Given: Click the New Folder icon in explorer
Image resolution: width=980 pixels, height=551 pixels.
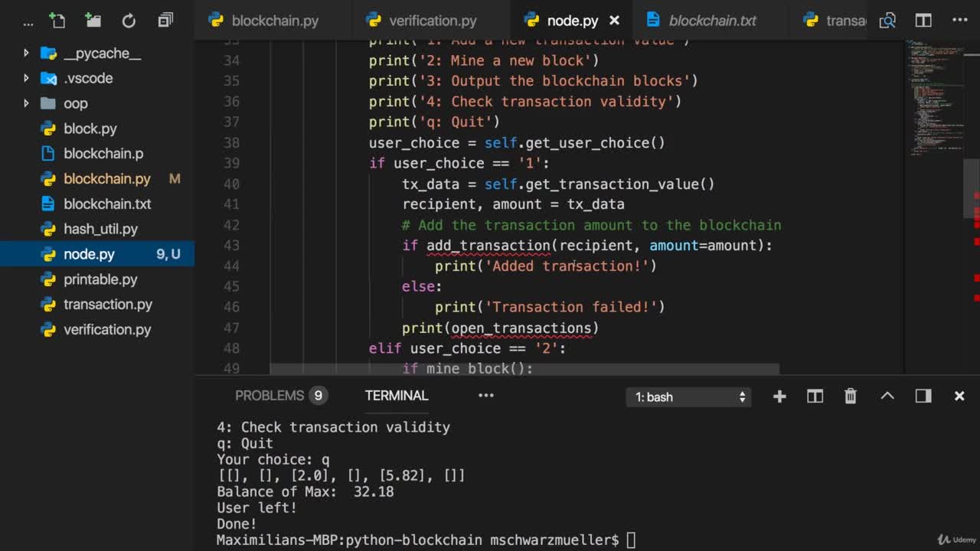Looking at the screenshot, I should click(93, 21).
